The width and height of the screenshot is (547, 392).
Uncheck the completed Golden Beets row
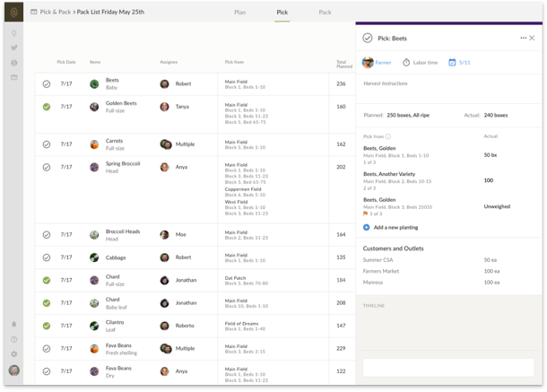pos(47,107)
